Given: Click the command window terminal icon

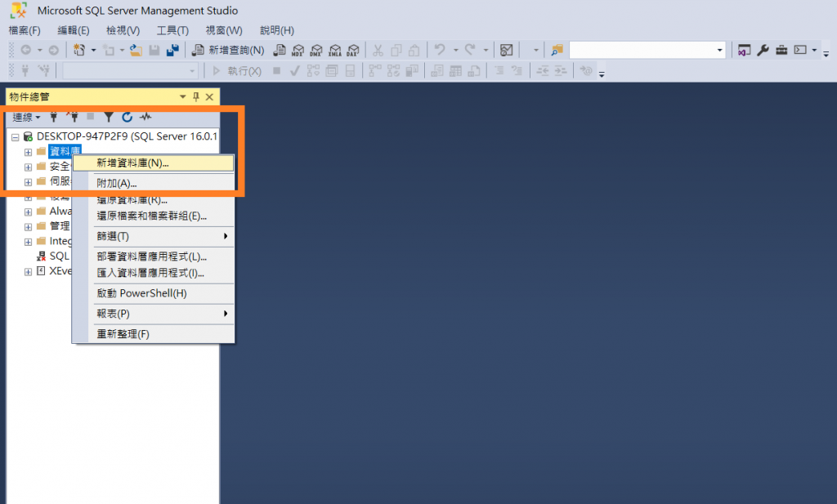Looking at the screenshot, I should [x=800, y=50].
